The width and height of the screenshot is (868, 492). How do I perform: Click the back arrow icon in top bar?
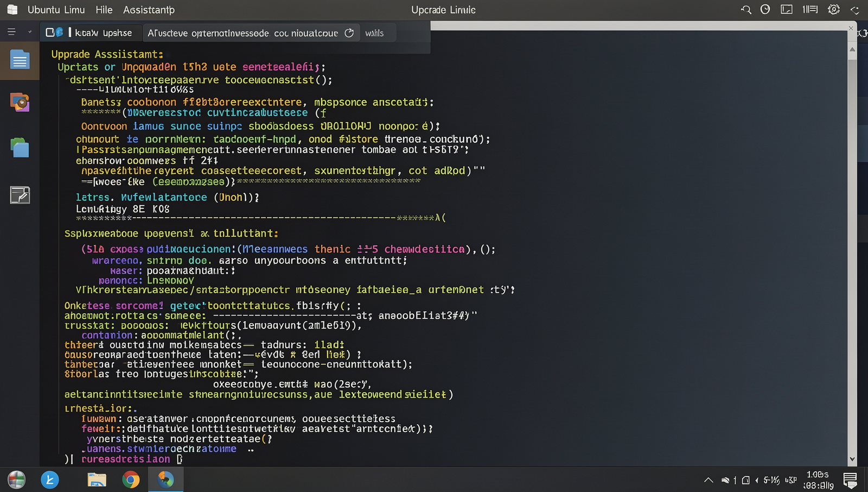855,10
